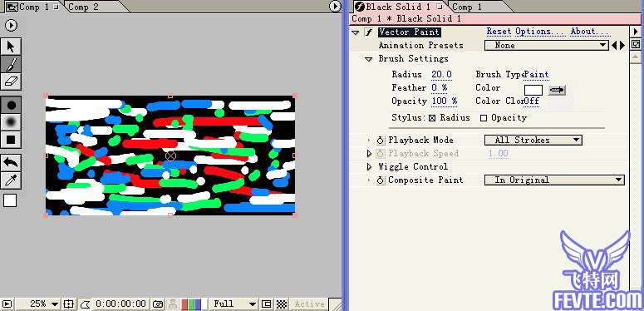
Task: Open Composite Paint In Original dropdown
Action: click(554, 180)
